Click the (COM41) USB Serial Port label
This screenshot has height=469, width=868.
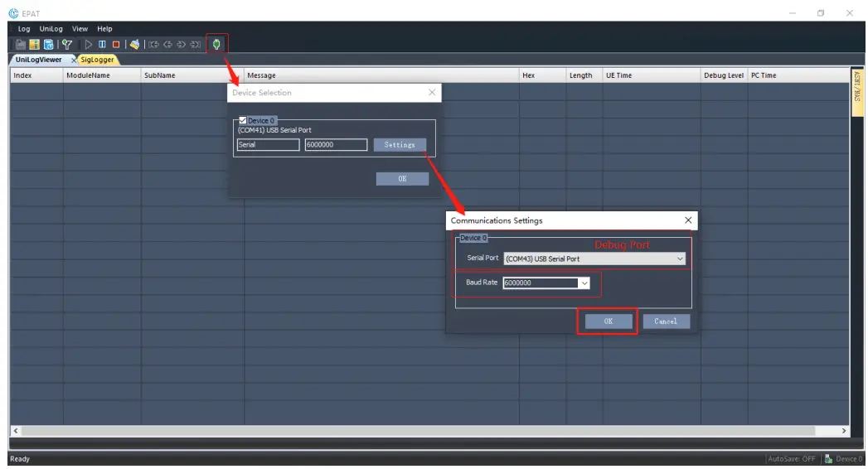click(x=274, y=130)
